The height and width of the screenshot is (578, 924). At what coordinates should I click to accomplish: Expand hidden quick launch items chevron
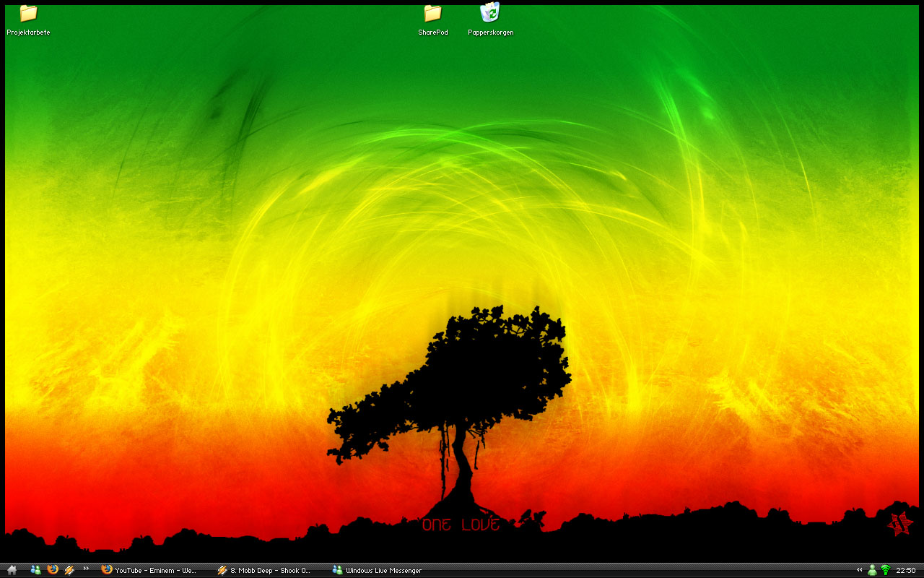[86, 569]
